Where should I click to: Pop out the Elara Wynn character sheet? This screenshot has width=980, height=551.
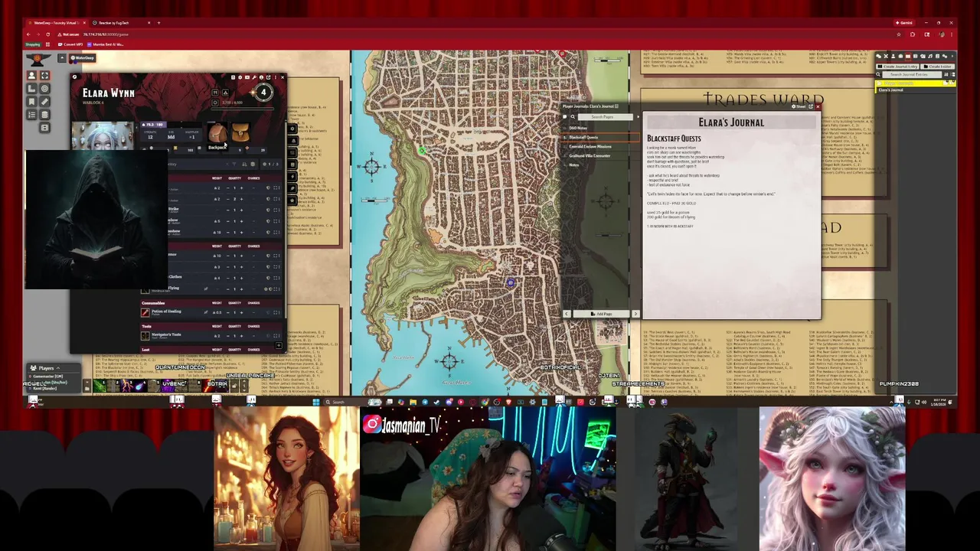pos(268,77)
